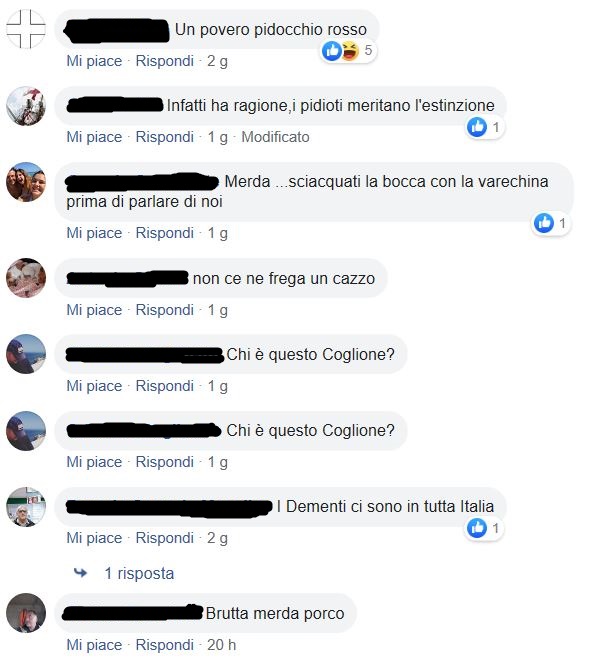Open avatar of 'varechina' commenter with three people
Viewport: 609px width, 660px height.
pos(26,182)
